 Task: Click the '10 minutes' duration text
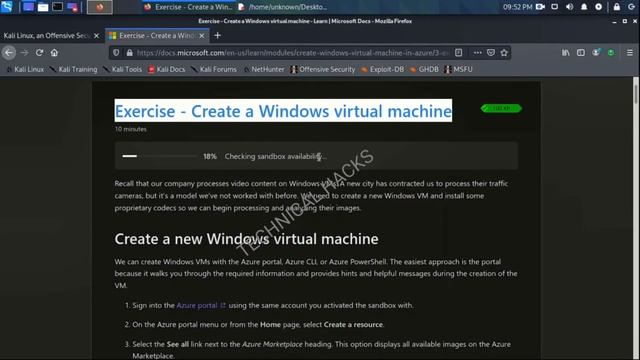[x=131, y=129]
